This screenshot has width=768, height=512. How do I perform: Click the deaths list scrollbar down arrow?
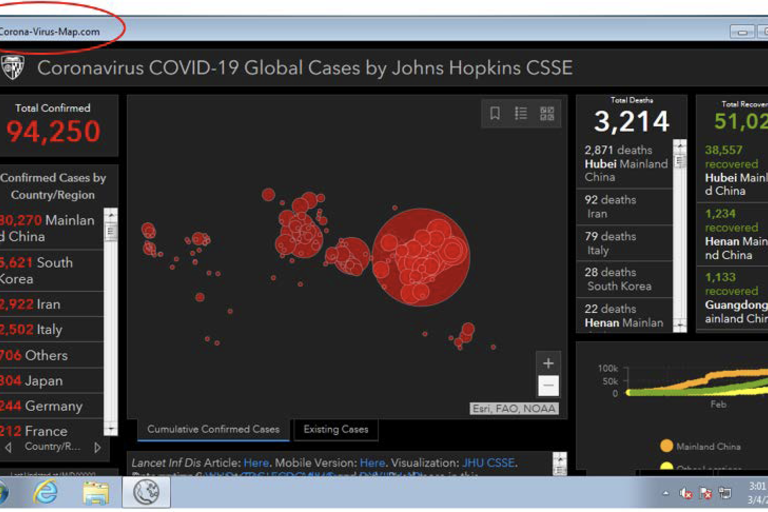[680, 325]
